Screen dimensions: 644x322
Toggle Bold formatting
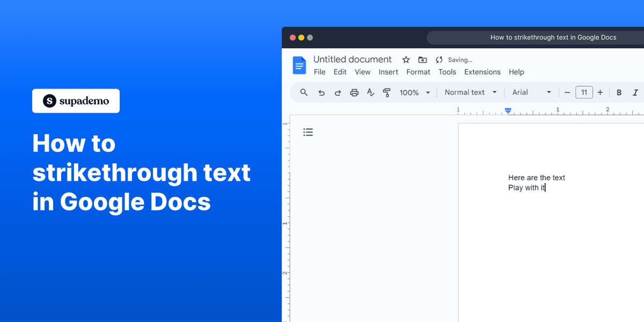(619, 92)
